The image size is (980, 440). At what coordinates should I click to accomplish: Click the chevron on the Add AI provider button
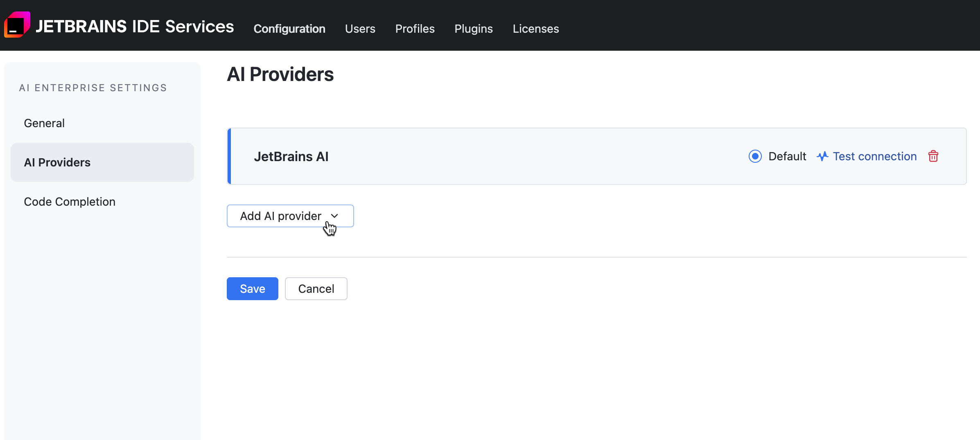(335, 216)
